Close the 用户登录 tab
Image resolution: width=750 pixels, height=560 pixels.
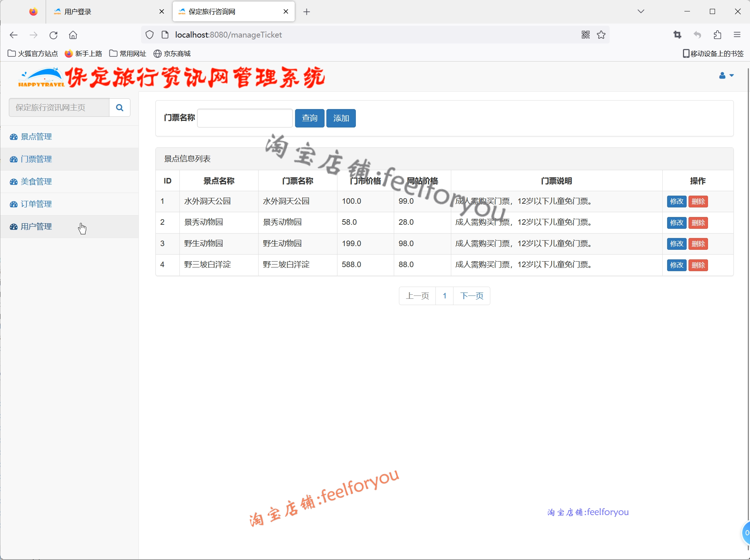[x=161, y=12]
